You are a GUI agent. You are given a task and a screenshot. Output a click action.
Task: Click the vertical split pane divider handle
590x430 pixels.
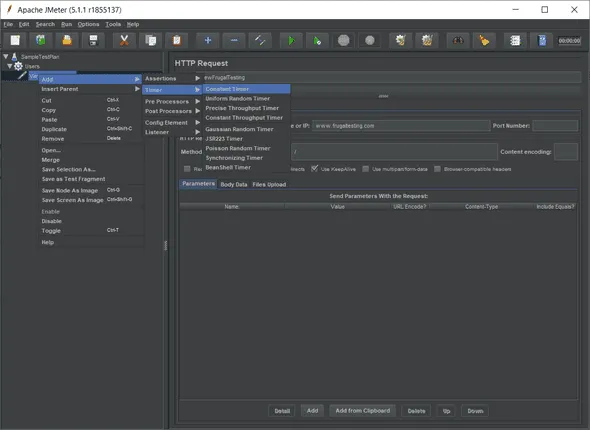pyautogui.click(x=166, y=245)
